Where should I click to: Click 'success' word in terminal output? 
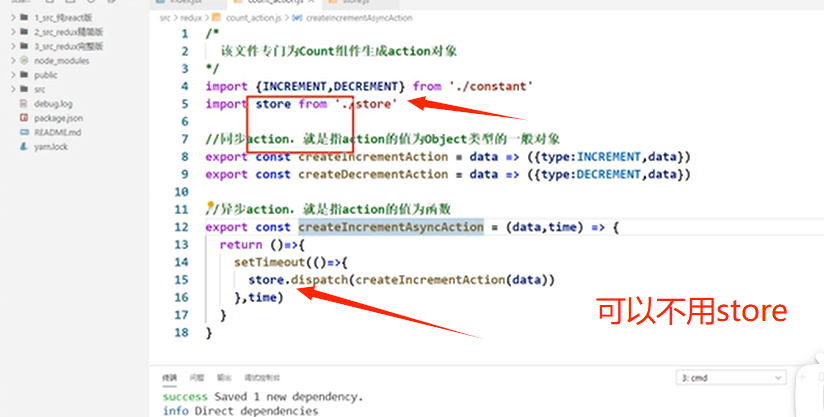185,397
